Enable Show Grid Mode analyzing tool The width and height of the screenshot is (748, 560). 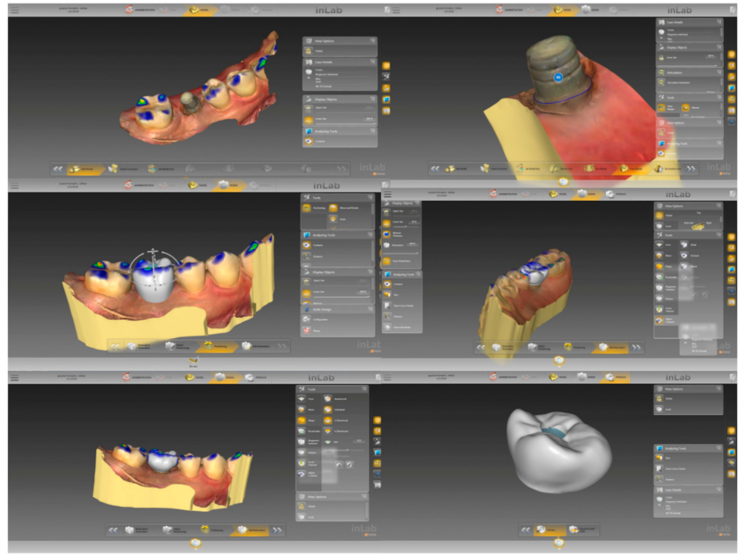[x=387, y=327]
